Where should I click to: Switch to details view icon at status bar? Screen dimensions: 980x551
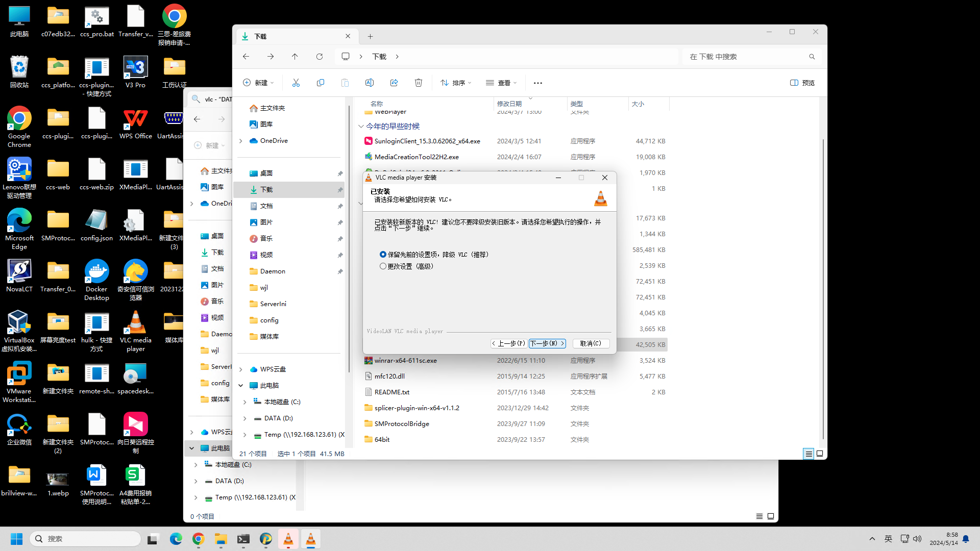pos(808,454)
